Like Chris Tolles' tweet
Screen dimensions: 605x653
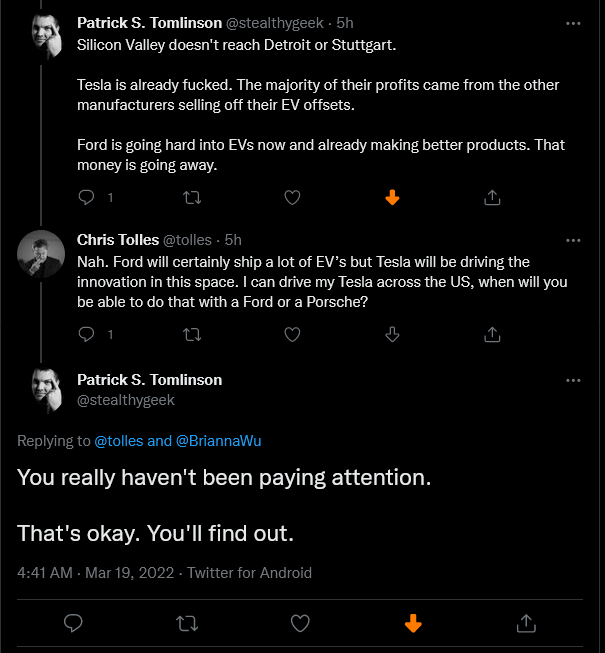point(292,334)
